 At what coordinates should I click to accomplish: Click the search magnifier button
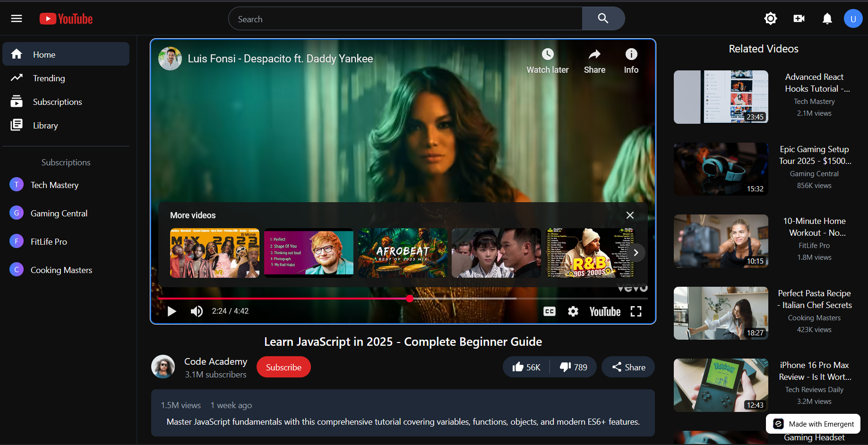pos(603,18)
